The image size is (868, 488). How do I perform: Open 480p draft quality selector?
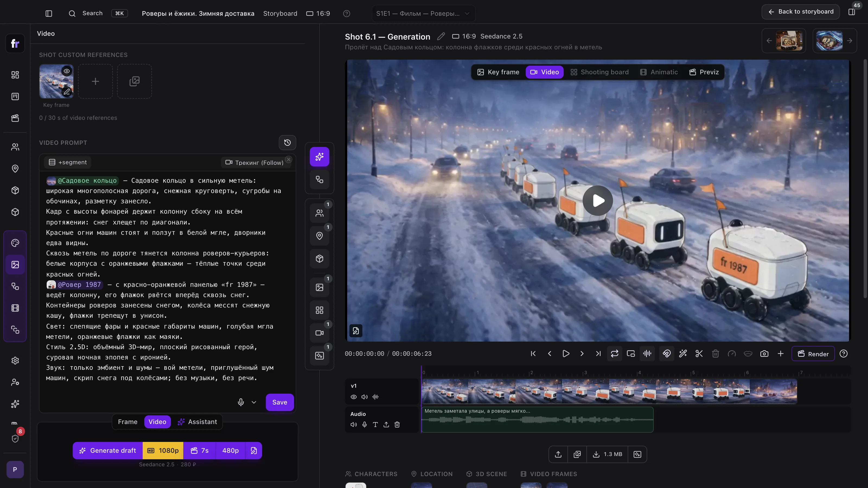click(x=231, y=451)
